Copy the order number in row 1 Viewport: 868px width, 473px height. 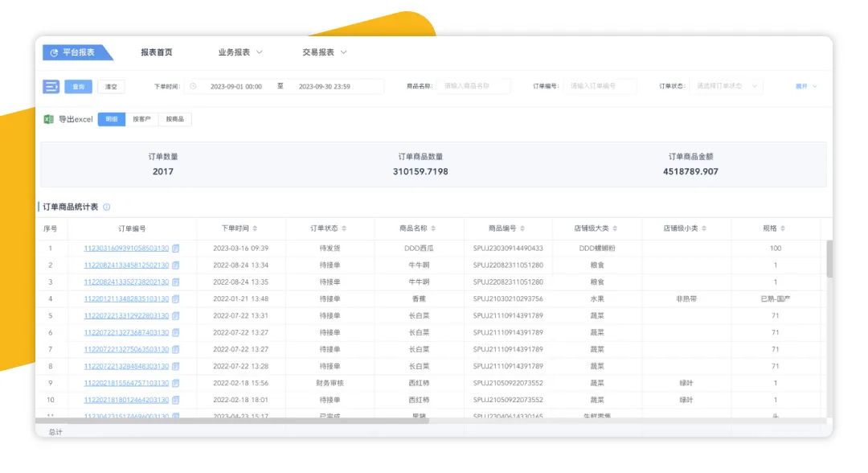tap(175, 249)
